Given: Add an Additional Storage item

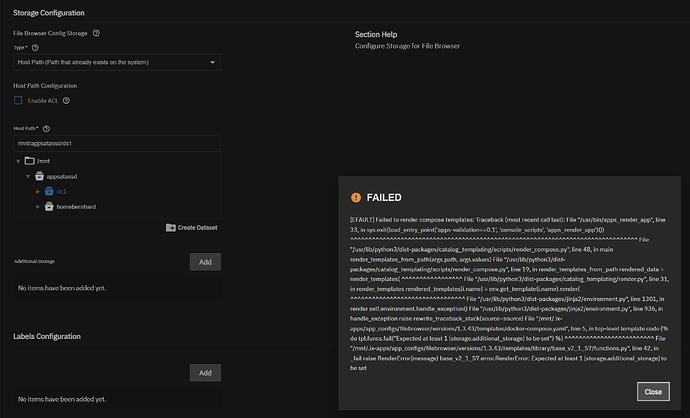Looking at the screenshot, I should click(x=204, y=261).
